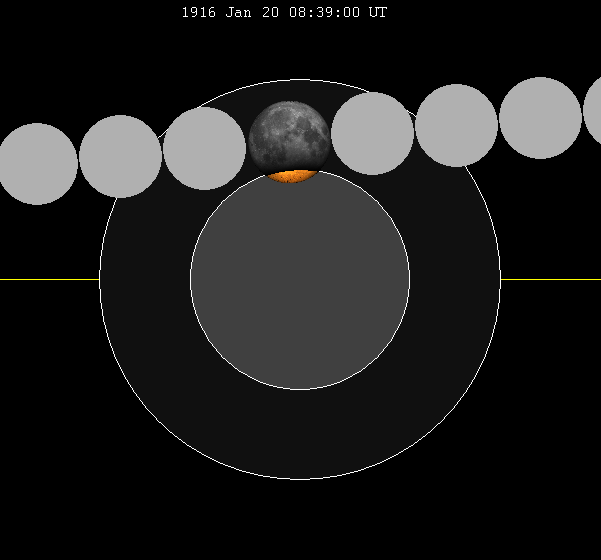Click the penumbra ring right of the umbra
The width and height of the screenshot is (601, 560).
(455, 280)
